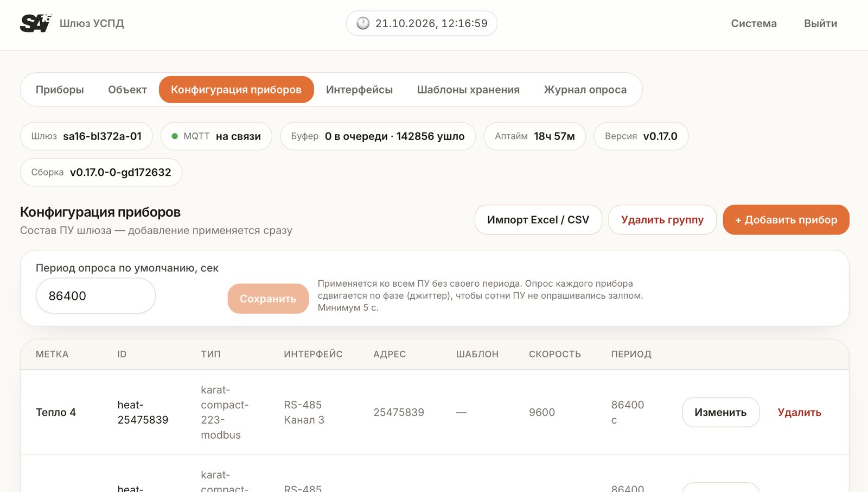Viewport: 868px width, 492px height.
Task: Click the Сборка v0.17.0-0-gd172632 chip
Action: pos(101,172)
